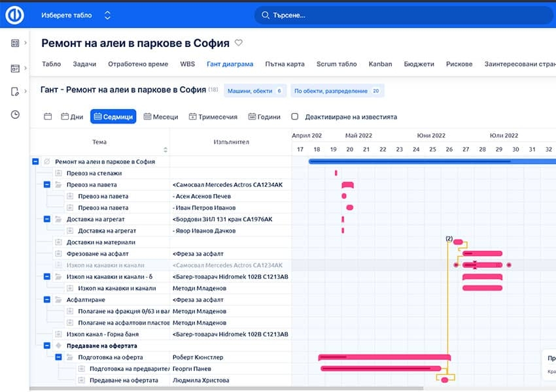Viewport: 556px width, 392px height.
Task: Click project summary blue Gantt bar
Action: point(432,161)
